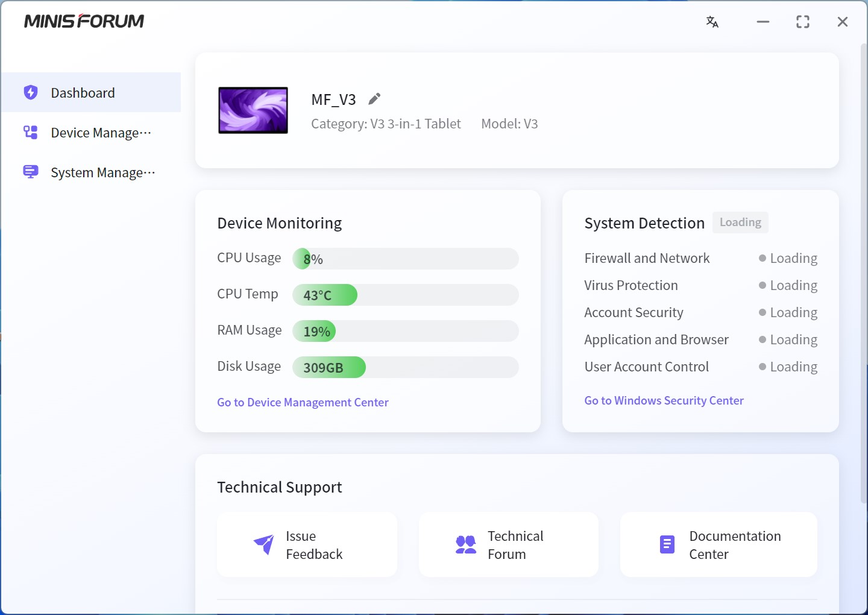Toggle fullscreen with the maximize icon
This screenshot has width=868, height=615.
click(x=802, y=22)
